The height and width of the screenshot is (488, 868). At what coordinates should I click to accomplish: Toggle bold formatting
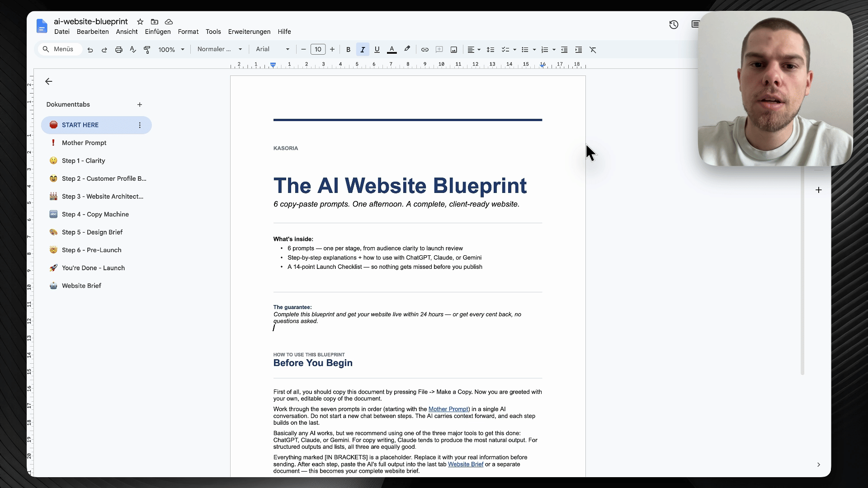348,50
